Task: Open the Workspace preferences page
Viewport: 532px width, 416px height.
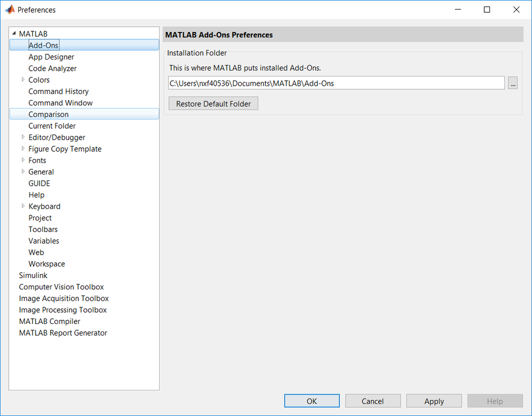Action: click(x=46, y=264)
